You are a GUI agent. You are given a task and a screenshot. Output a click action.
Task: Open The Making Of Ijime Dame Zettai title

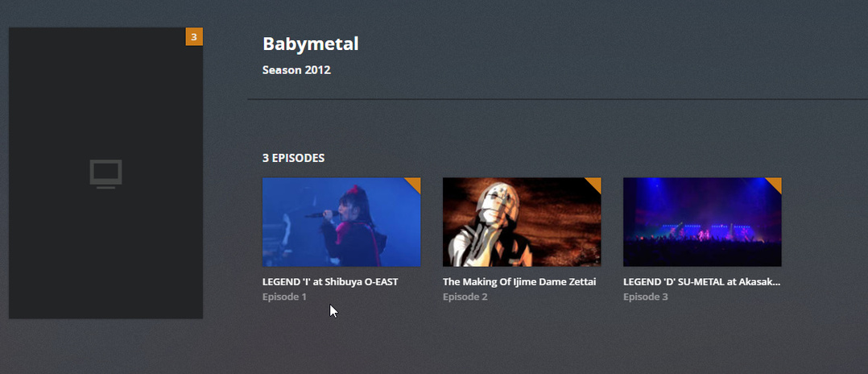point(519,282)
